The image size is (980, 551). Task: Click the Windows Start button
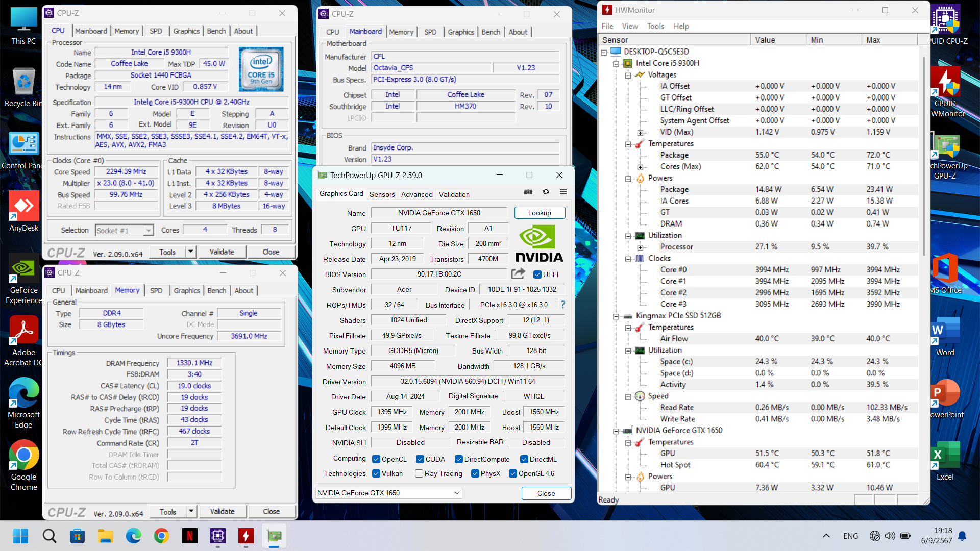pyautogui.click(x=21, y=536)
